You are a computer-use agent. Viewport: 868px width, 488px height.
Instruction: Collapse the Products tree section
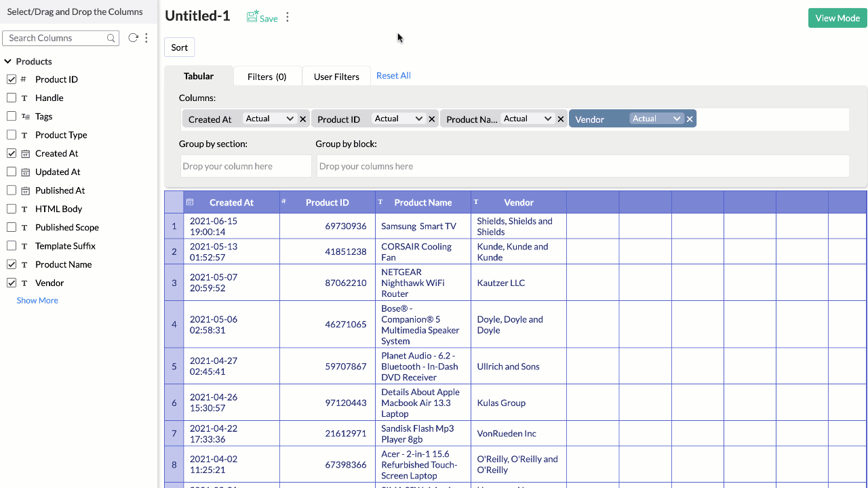(8, 62)
